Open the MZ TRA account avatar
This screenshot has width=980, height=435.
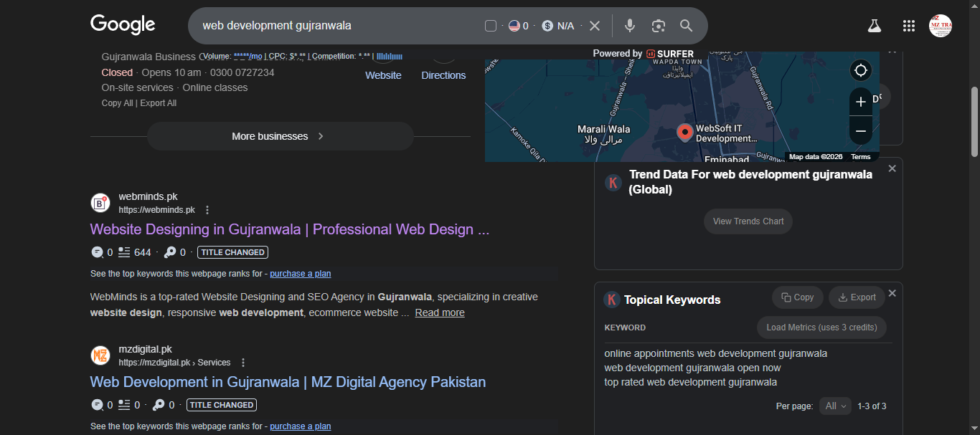click(941, 26)
